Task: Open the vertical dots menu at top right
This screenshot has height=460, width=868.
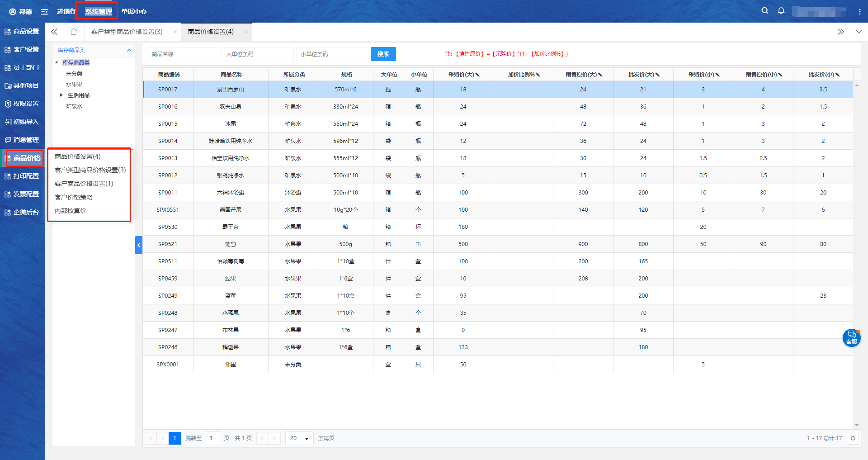Action: click(859, 12)
